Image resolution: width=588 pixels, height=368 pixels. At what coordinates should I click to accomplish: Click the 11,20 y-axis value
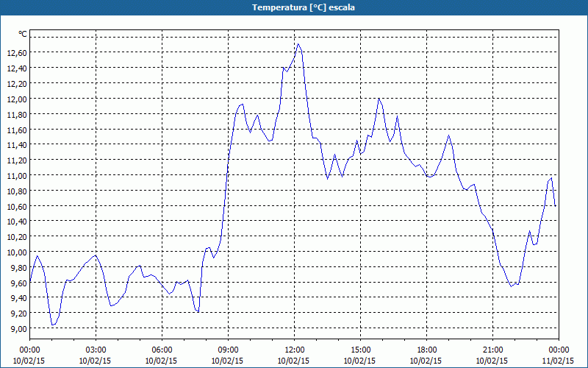17,160
